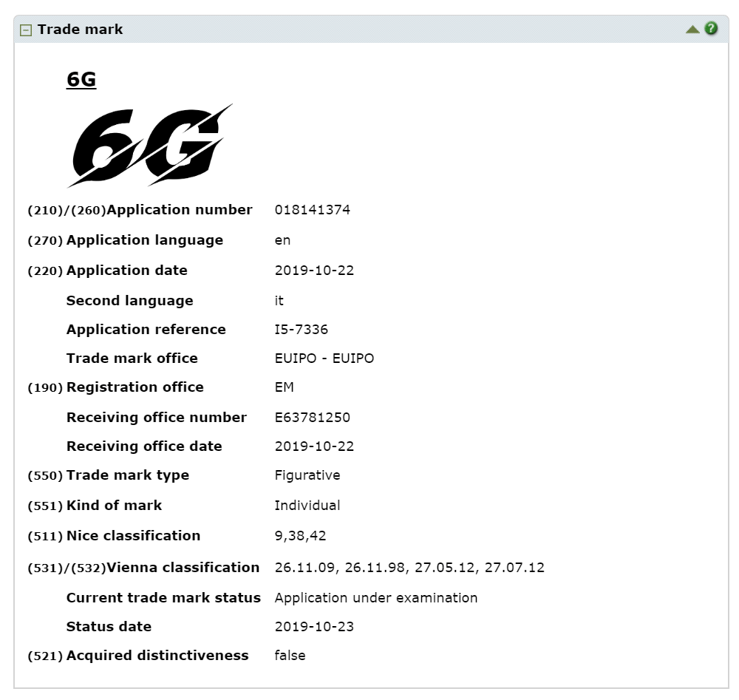Click the Registration office EM value

285,387
